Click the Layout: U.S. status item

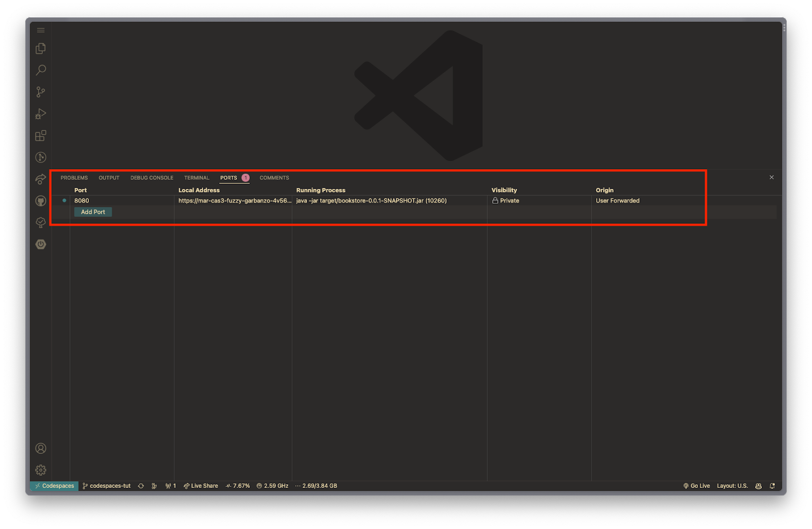pyautogui.click(x=732, y=486)
